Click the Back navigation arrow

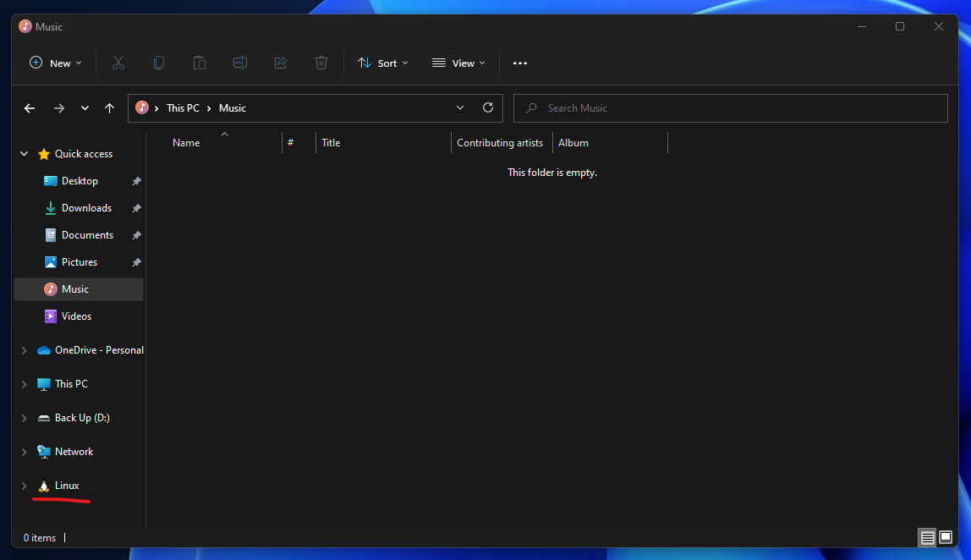30,108
